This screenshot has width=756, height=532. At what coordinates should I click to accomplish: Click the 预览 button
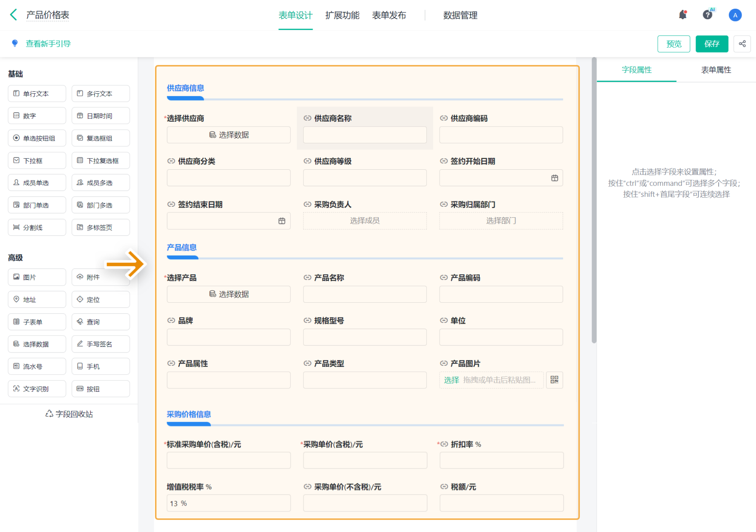(x=674, y=44)
